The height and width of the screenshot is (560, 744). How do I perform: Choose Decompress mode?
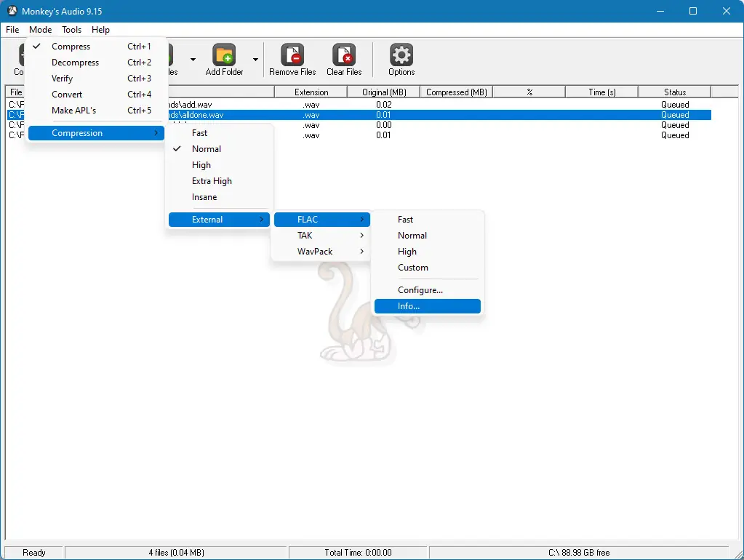click(96, 63)
